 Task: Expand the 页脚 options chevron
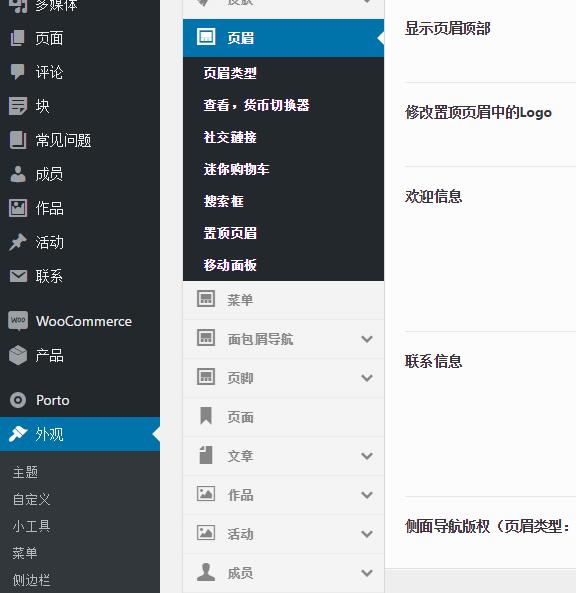coord(367,378)
